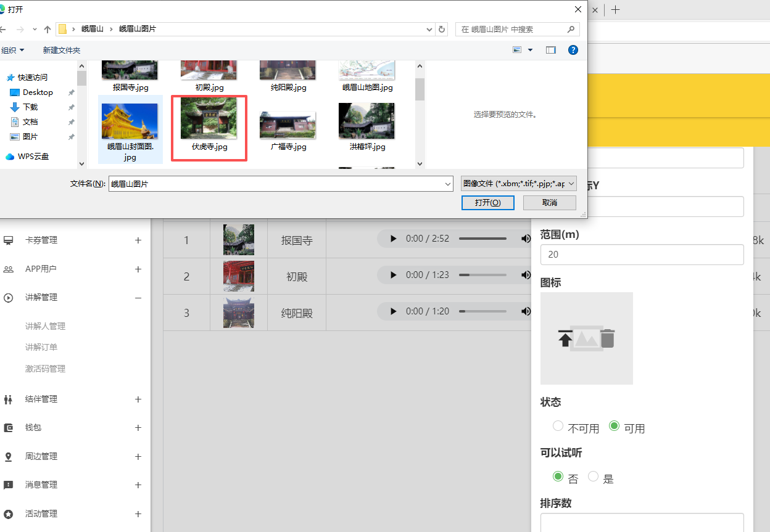770x532 pixels.
Task: Play the 报国寺 audio
Action: (394, 239)
